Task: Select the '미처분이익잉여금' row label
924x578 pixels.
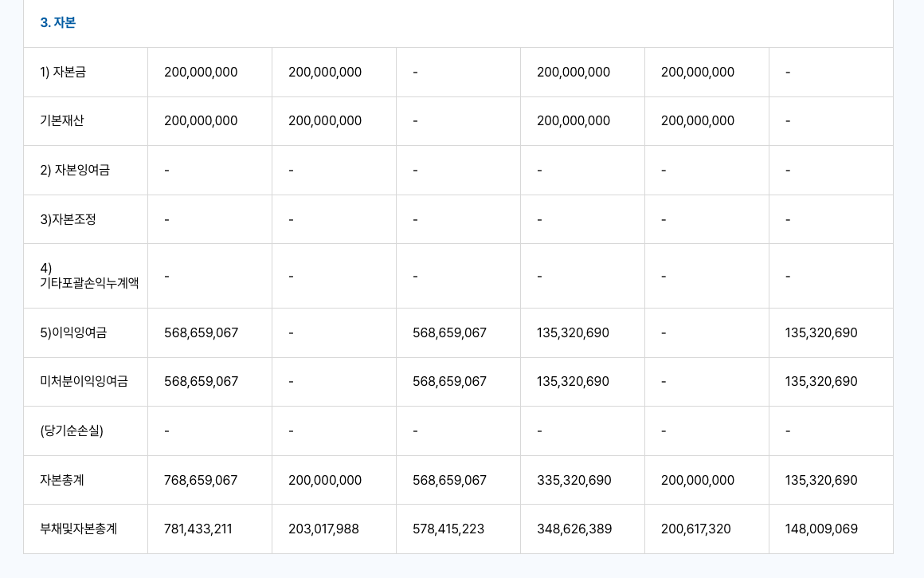Action: coord(84,382)
